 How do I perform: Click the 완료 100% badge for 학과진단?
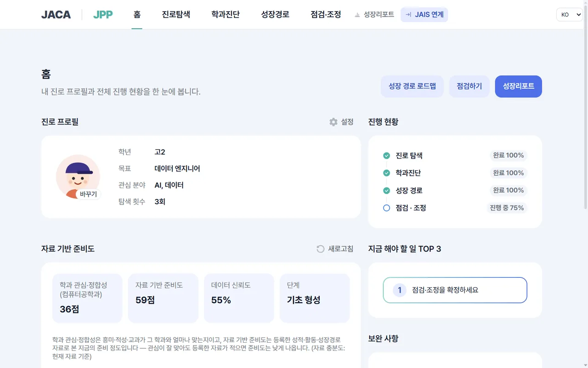(x=508, y=173)
